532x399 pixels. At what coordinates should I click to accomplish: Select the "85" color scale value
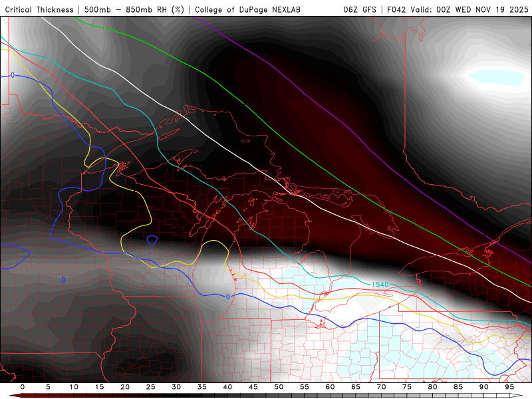click(458, 387)
